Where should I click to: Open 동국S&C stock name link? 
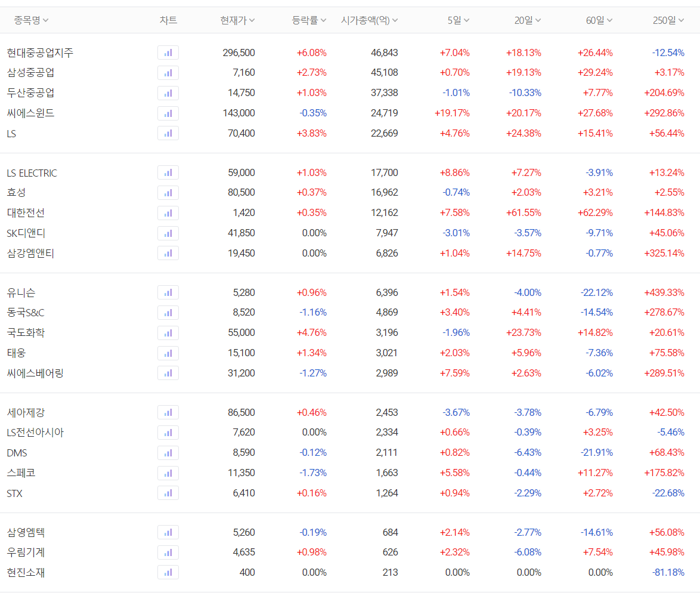pos(26,313)
